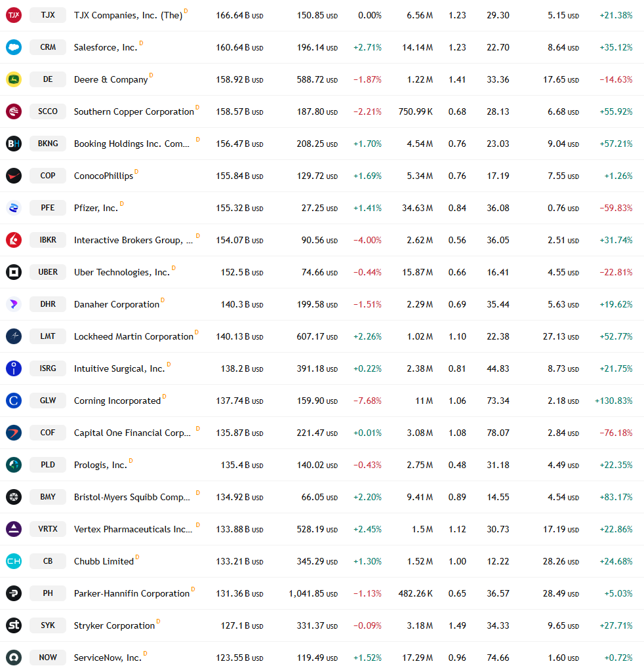This screenshot has width=644, height=670.
Task: Click Pfizer EPS growth −59.83%
Action: point(616,208)
